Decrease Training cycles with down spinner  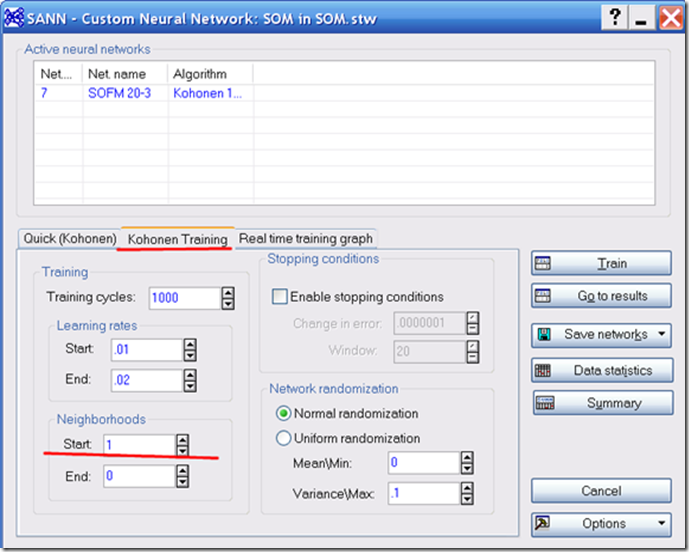pyautogui.click(x=228, y=304)
